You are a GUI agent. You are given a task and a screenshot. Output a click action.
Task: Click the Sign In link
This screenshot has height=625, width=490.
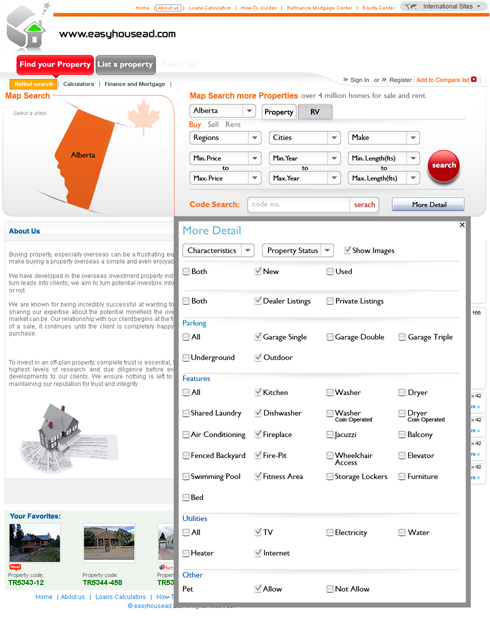[x=360, y=80]
